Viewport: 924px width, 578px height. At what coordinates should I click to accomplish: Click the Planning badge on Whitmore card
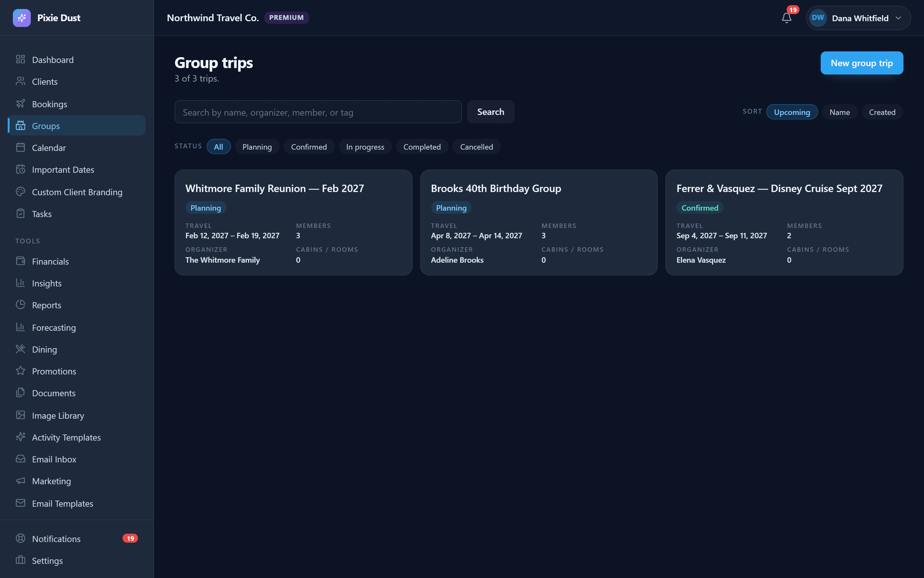[x=206, y=208]
